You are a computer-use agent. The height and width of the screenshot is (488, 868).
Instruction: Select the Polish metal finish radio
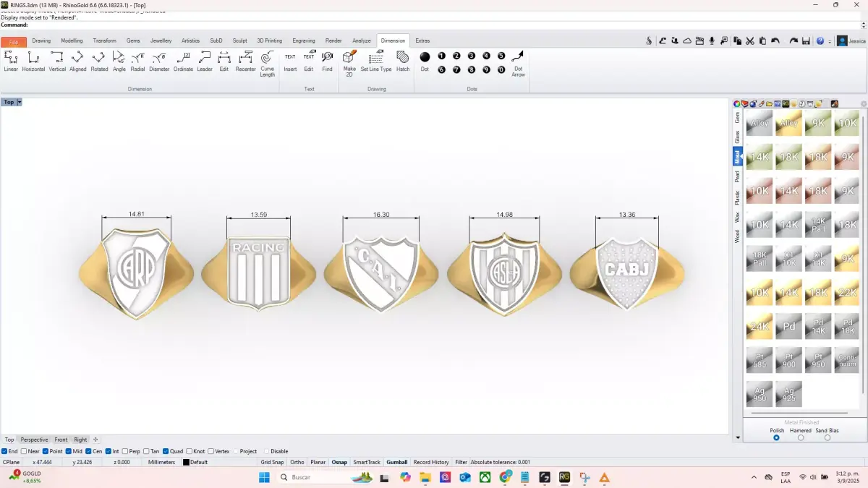pos(777,437)
